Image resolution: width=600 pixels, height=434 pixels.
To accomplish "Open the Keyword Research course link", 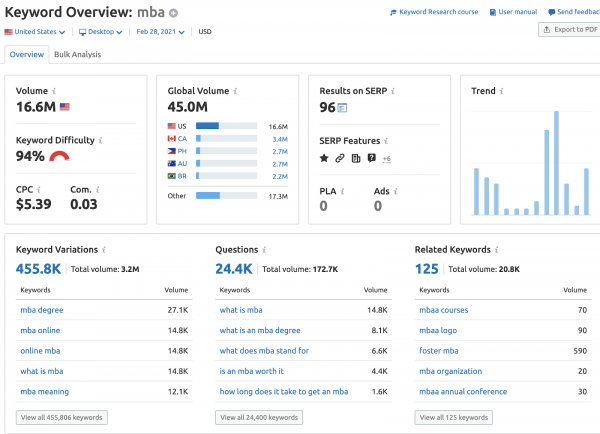I will pyautogui.click(x=434, y=12).
